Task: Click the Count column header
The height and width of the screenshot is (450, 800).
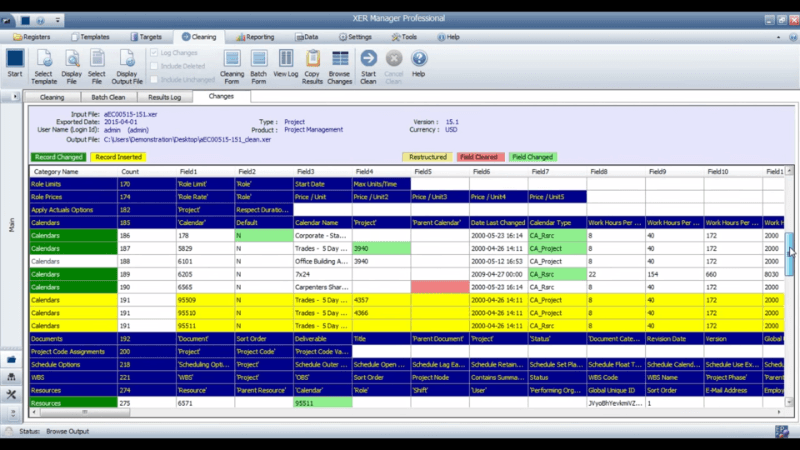Action: [147, 171]
